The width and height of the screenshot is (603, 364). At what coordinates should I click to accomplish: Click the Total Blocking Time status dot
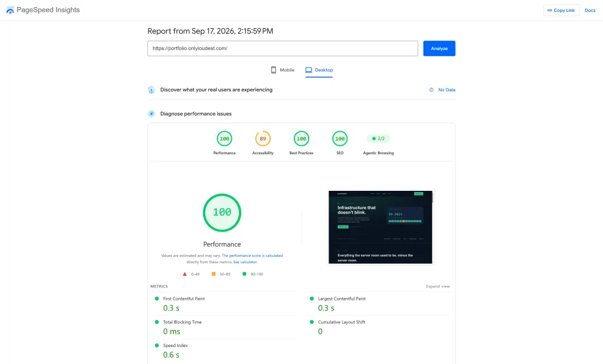coord(157,322)
